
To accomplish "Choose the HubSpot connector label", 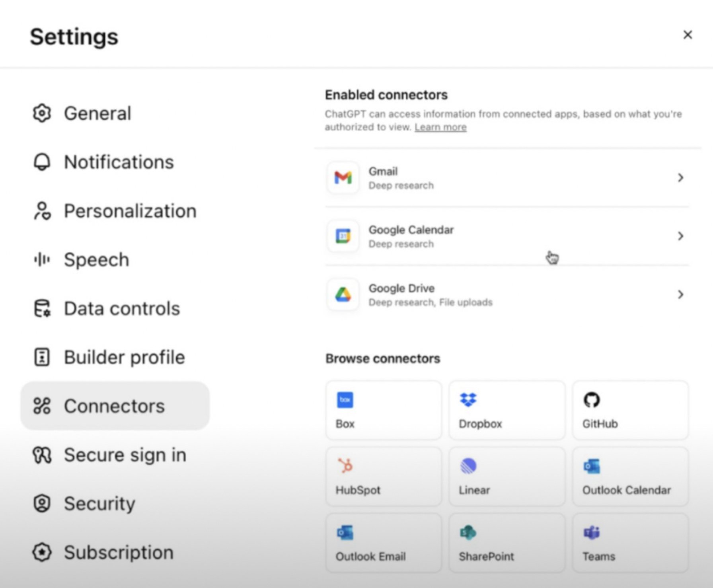I will 358,490.
